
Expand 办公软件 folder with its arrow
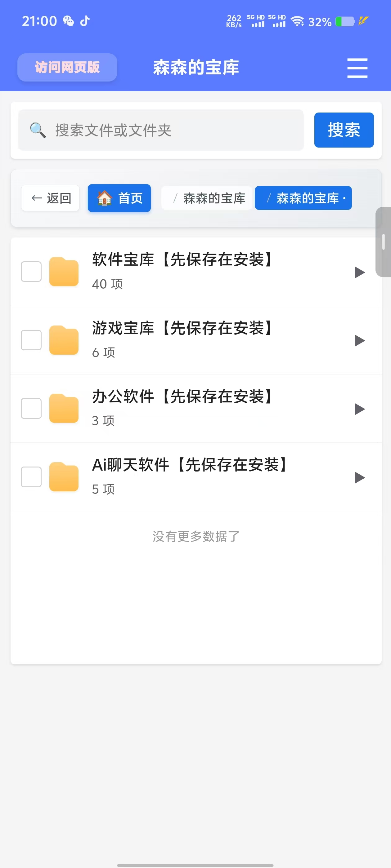(360, 409)
